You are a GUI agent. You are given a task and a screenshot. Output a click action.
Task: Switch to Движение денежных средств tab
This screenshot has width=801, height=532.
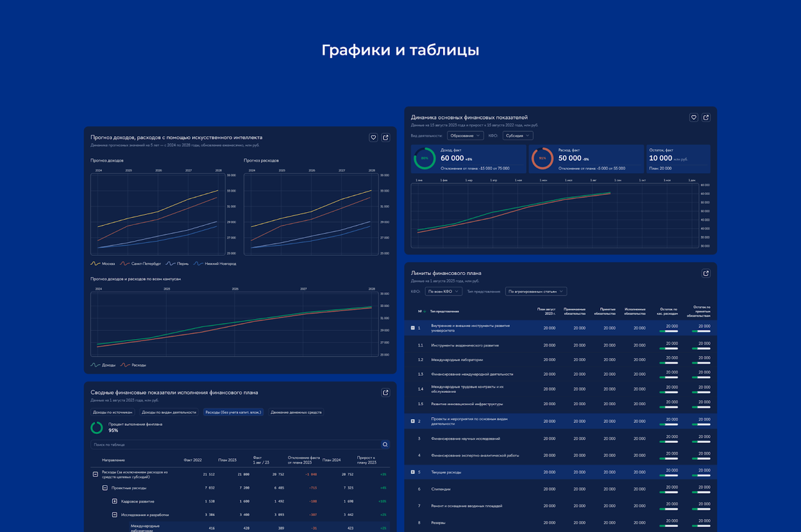pos(296,413)
